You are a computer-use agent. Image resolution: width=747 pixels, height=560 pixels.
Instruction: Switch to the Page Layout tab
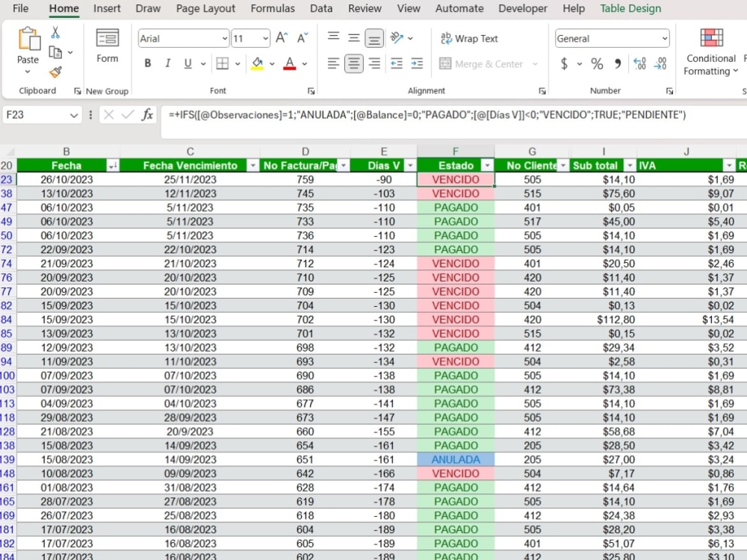[206, 8]
